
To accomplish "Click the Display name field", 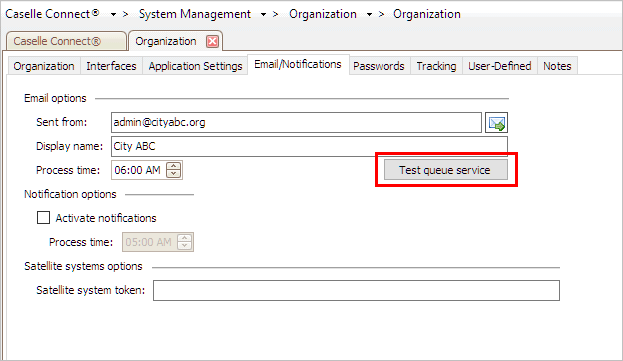I will (x=309, y=146).
